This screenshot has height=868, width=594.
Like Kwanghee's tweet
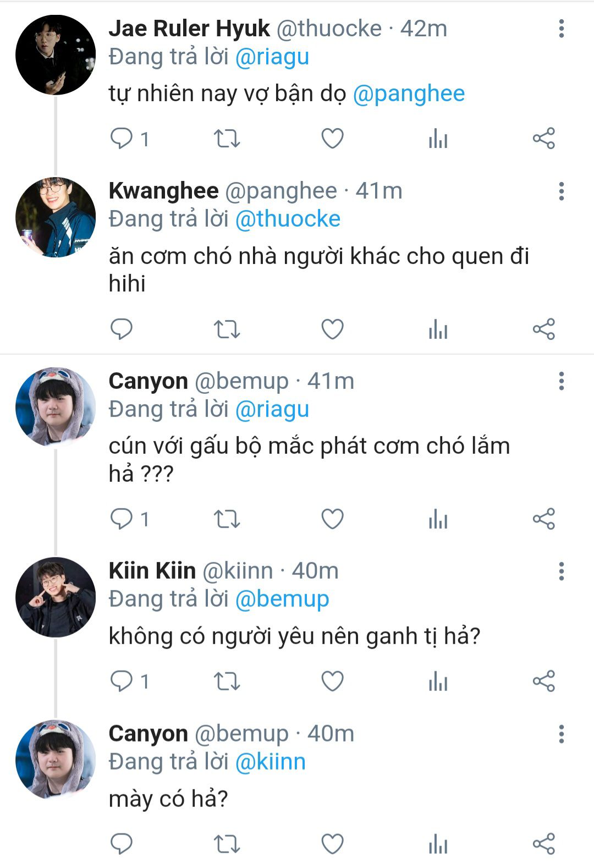[332, 329]
